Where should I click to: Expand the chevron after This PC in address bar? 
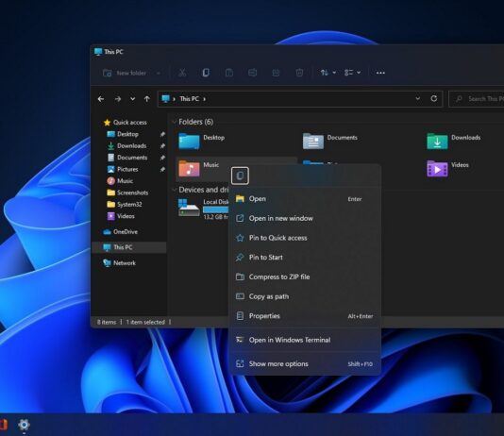(x=205, y=99)
